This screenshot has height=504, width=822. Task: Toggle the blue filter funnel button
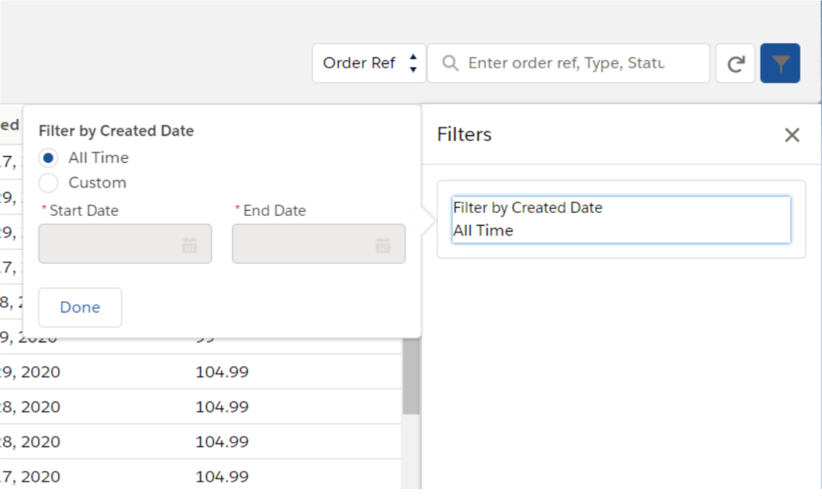click(780, 63)
